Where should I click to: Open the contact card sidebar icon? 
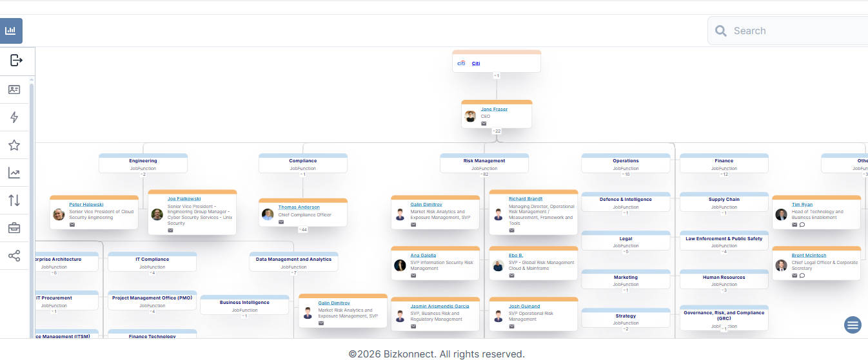[14, 90]
